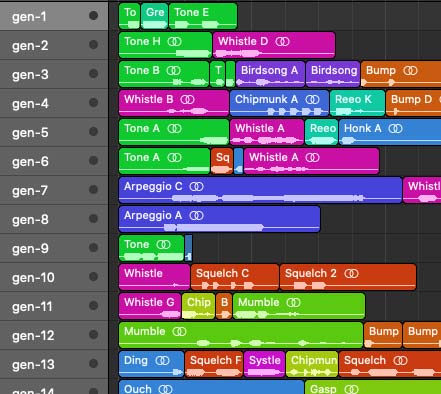Viewport: 441px width, 394px height.
Task: Click the loop icon on Squelch 2 region
Action: (x=351, y=274)
